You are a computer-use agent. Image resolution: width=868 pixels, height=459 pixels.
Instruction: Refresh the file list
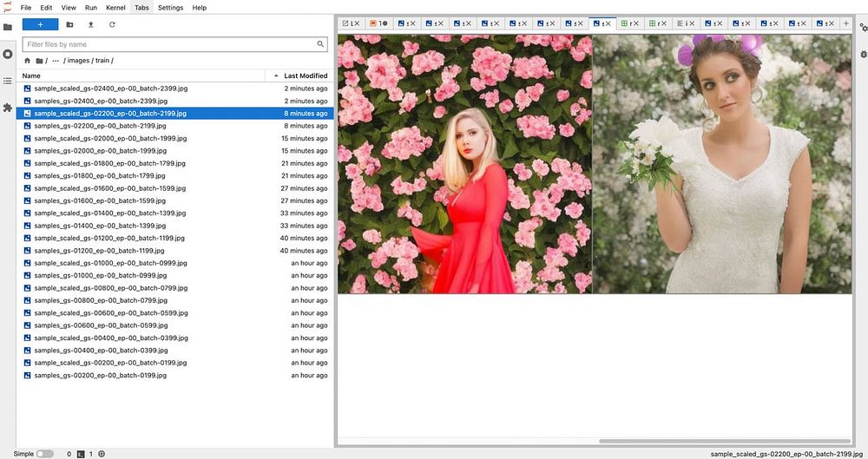coord(112,24)
